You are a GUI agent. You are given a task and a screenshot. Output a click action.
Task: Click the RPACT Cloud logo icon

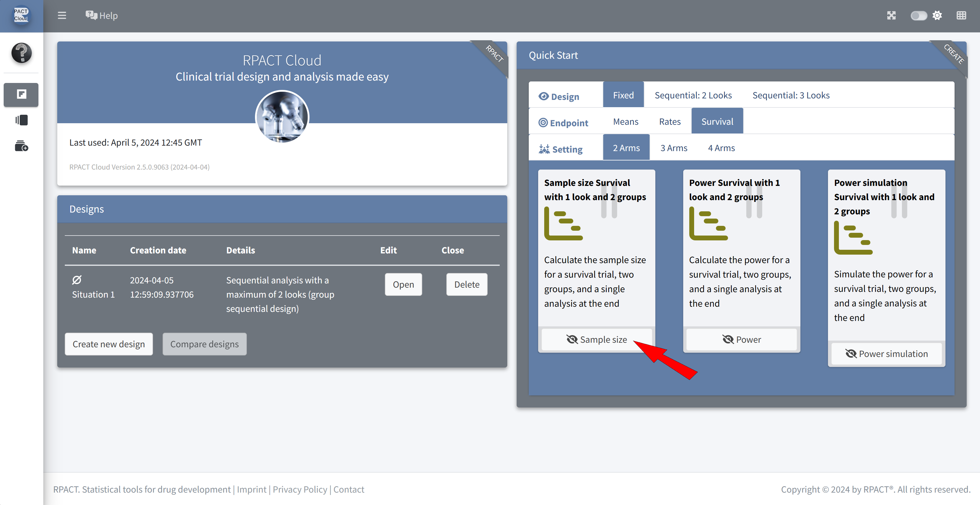[21, 15]
